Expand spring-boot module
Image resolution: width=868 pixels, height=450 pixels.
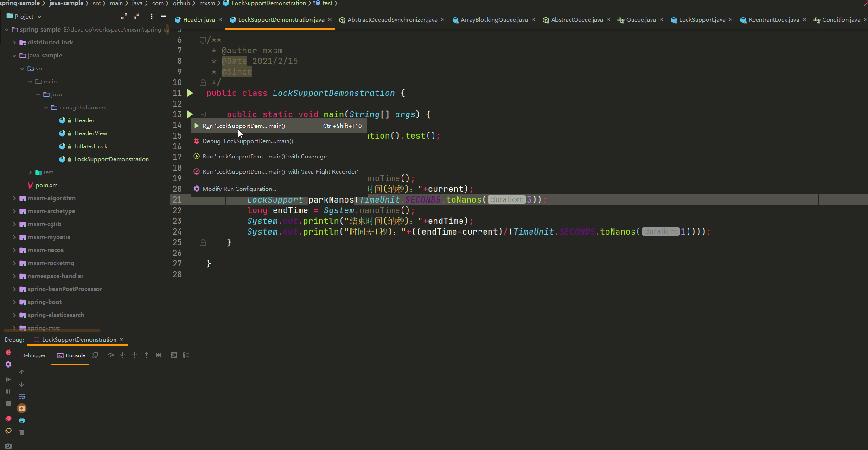tap(14, 302)
